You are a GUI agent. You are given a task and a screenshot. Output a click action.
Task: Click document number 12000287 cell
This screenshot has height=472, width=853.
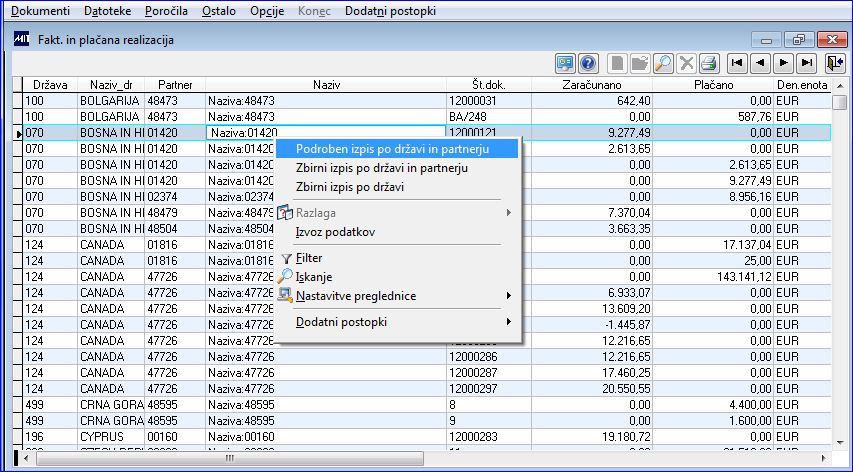(489, 372)
